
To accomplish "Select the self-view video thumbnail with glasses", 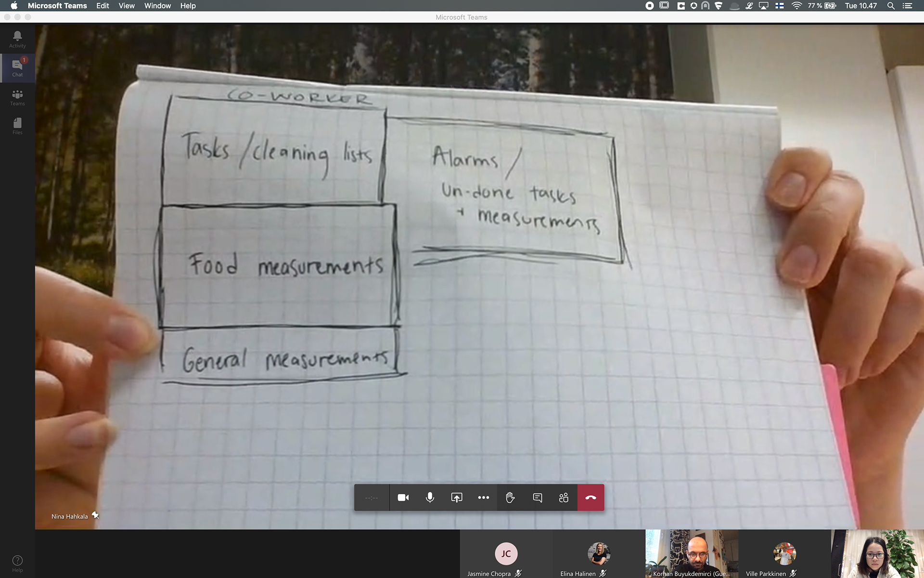I will pyautogui.click(x=877, y=554).
